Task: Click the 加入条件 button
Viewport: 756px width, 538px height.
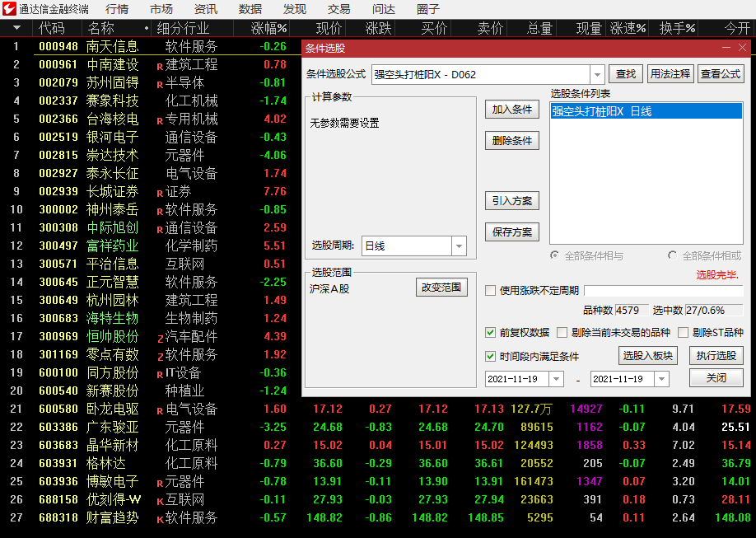Action: click(512, 110)
